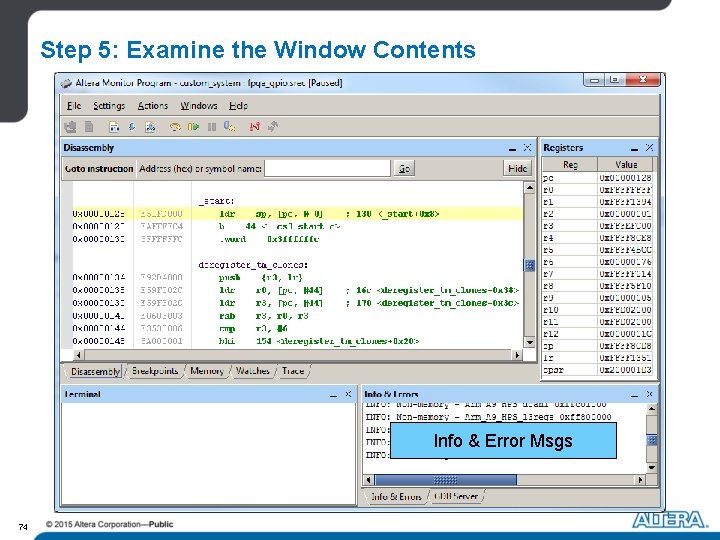Viewport: 720px width, 540px height.
Task: Open the Windows menu
Action: [199, 106]
